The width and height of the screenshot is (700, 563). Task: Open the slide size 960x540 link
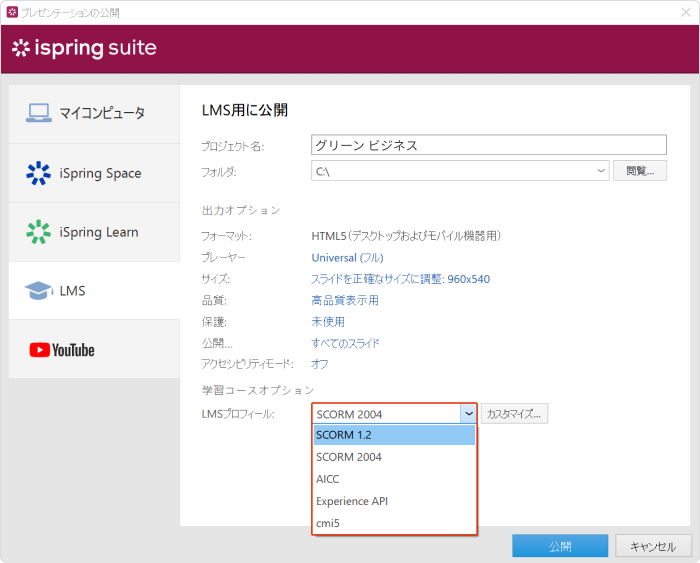pos(400,279)
